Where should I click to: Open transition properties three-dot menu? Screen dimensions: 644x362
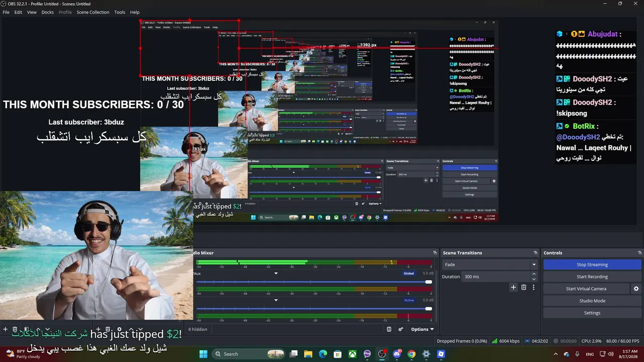tap(533, 288)
